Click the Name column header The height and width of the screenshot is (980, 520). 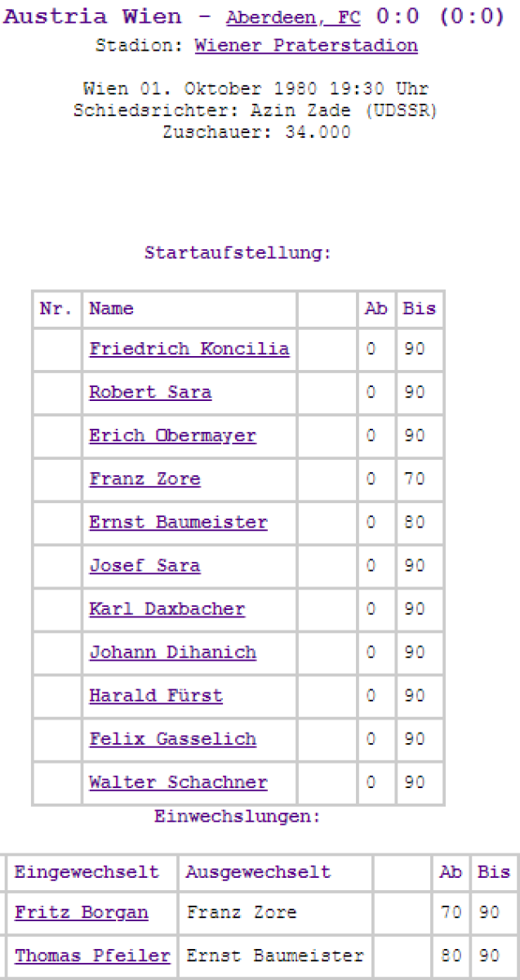111,309
